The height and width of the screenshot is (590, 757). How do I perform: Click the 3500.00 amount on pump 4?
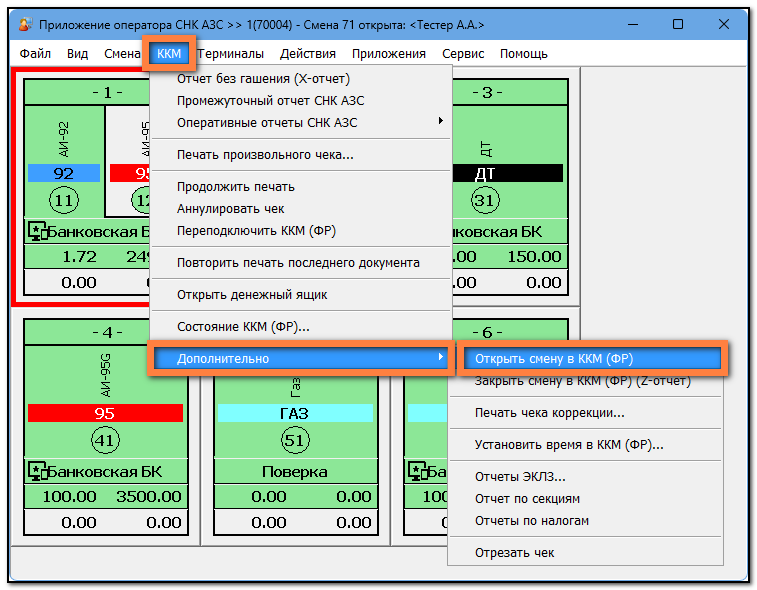149,496
